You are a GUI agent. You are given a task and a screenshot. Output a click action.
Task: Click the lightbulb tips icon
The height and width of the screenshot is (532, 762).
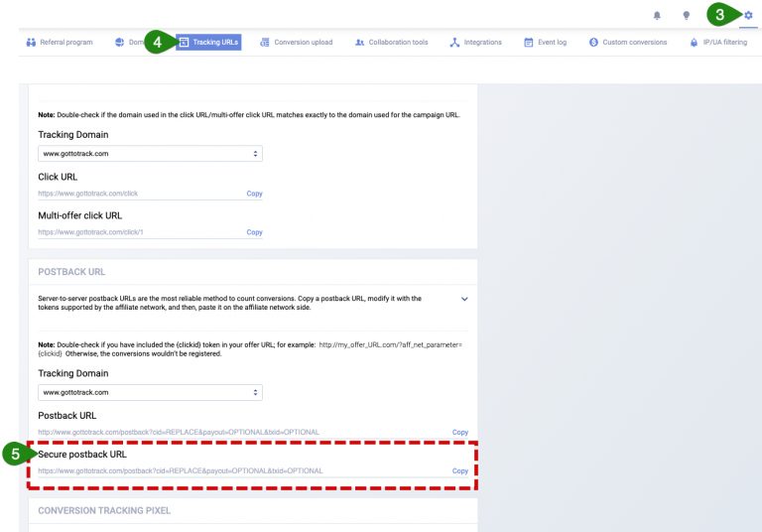[x=687, y=16]
